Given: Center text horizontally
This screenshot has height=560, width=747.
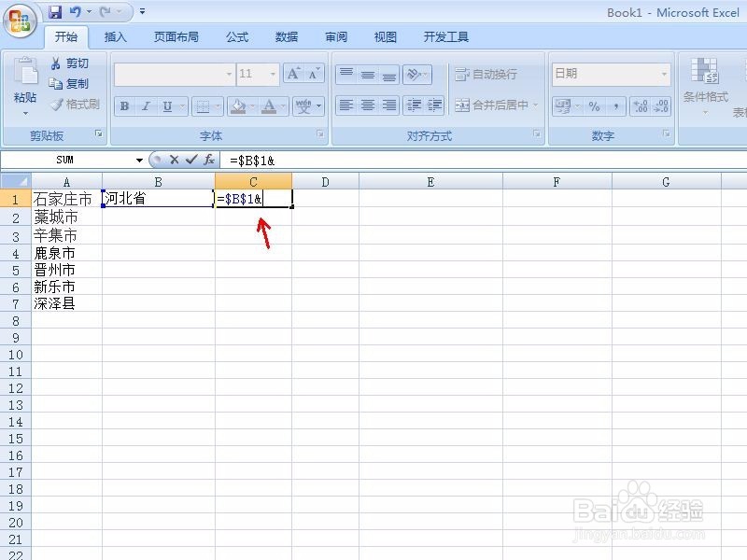Looking at the screenshot, I should tap(367, 105).
